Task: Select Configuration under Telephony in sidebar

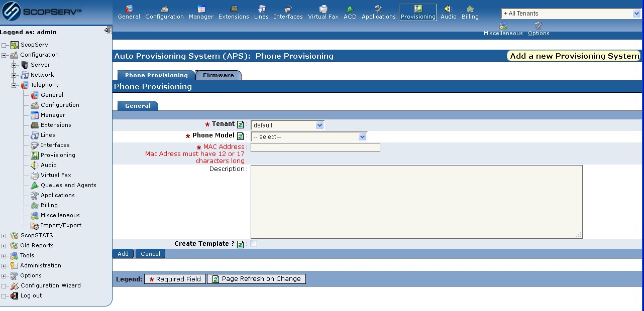Action: coord(60,105)
